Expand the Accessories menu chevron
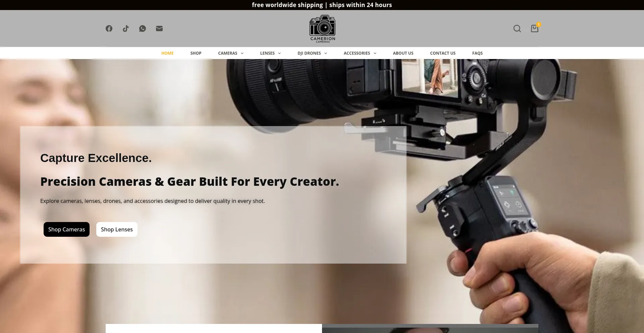The width and height of the screenshot is (644, 333). click(x=375, y=53)
